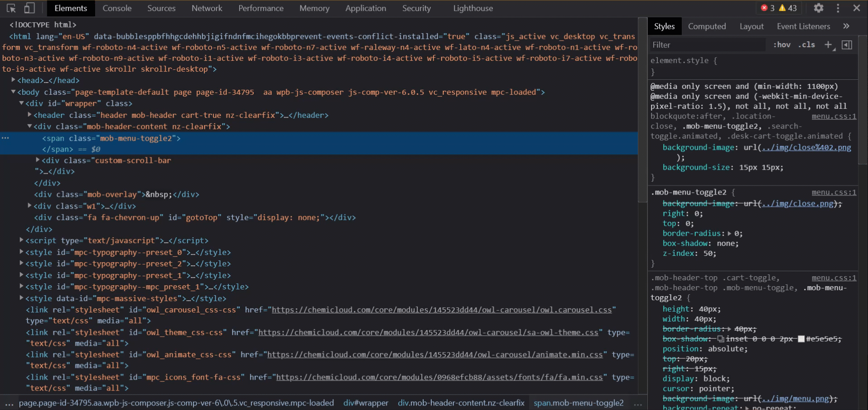Toggle the .cls element classes panel
This screenshot has width=868, height=410.
click(x=806, y=45)
